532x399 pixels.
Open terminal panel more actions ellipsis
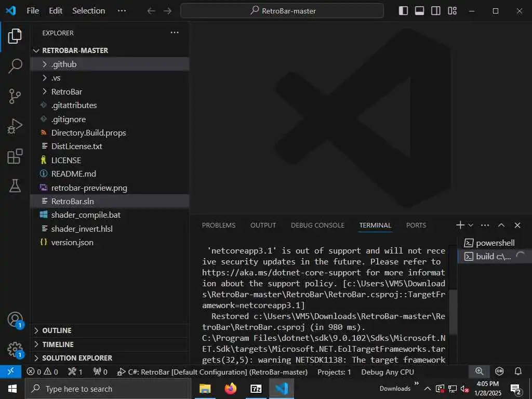tap(485, 225)
